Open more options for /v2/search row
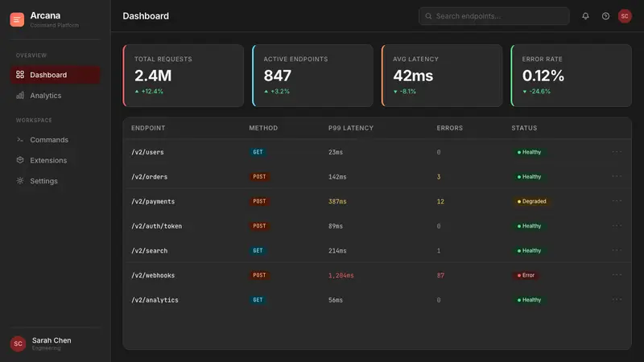Image resolution: width=644 pixels, height=362 pixels. coord(617,250)
